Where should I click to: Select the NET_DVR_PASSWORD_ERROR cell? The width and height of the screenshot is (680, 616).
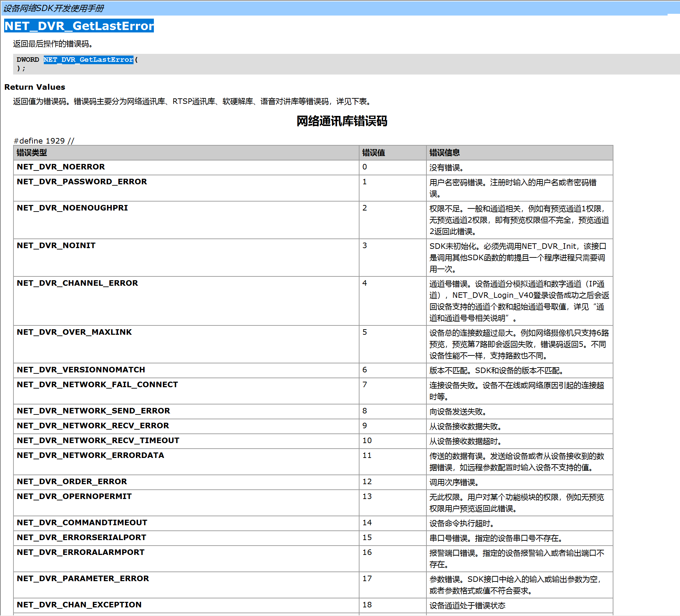click(x=186, y=188)
